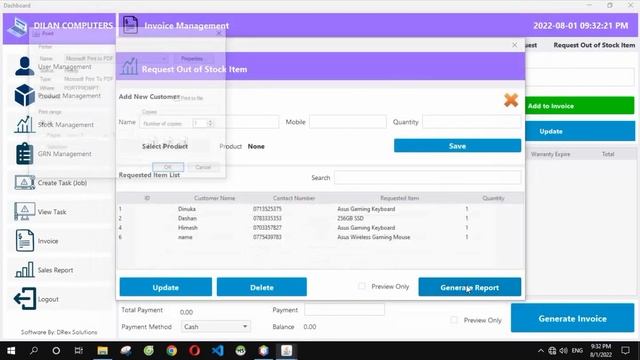Click the ID column header

pos(147,198)
